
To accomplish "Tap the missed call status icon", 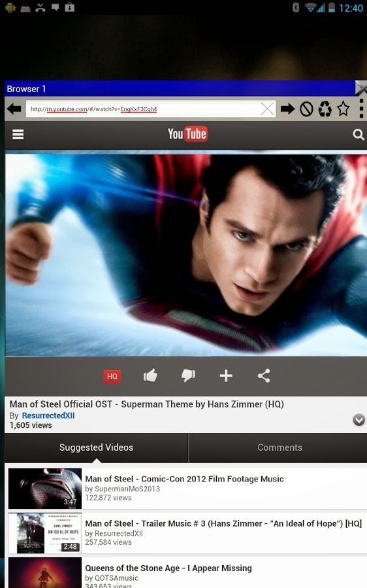I will coord(40,7).
